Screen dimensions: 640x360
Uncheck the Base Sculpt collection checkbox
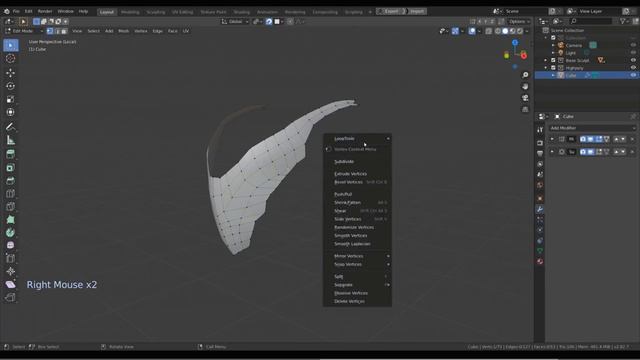tap(553, 60)
